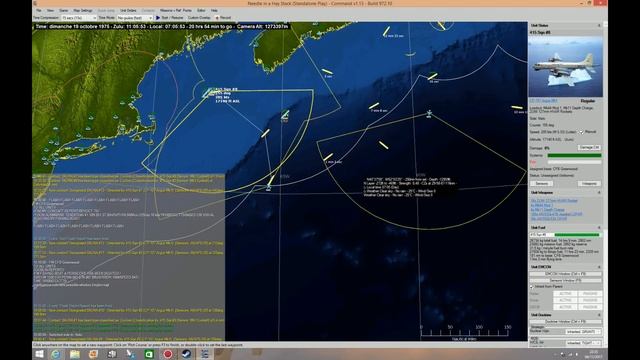
Task: Click the Mk11 Depth Charge weapon link
Action: pos(547,210)
